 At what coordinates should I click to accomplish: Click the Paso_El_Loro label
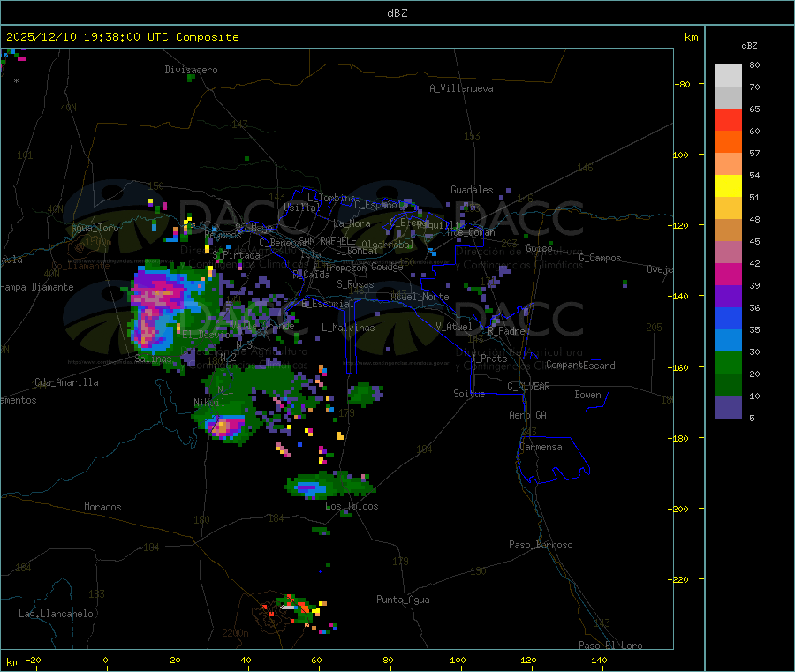[611, 646]
